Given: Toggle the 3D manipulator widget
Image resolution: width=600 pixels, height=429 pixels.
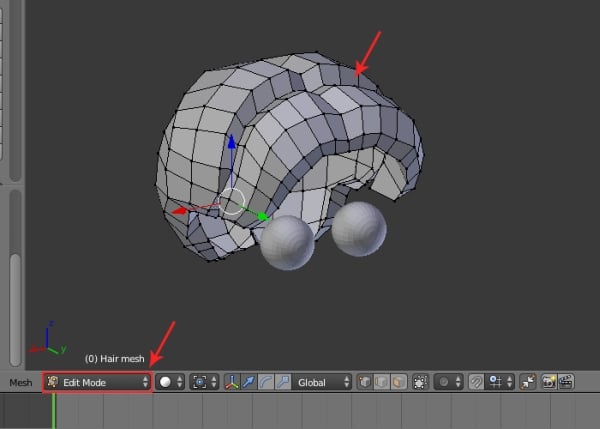Looking at the screenshot, I should tap(232, 382).
